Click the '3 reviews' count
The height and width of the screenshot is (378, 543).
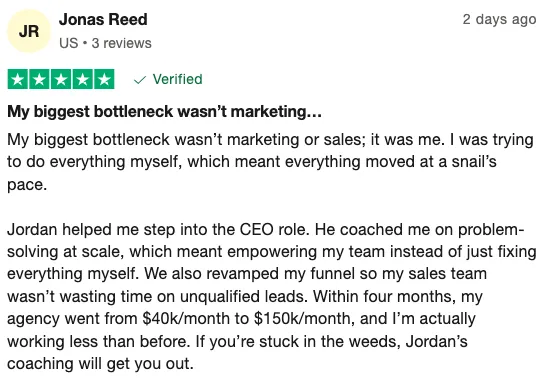[x=122, y=43]
